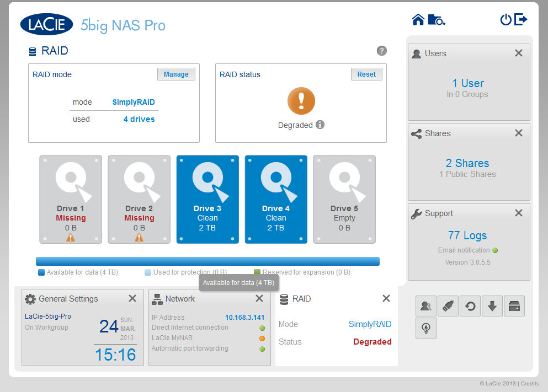Click the Version 3.0.5.5 text
The height and width of the screenshot is (392, 548).
[x=467, y=262]
